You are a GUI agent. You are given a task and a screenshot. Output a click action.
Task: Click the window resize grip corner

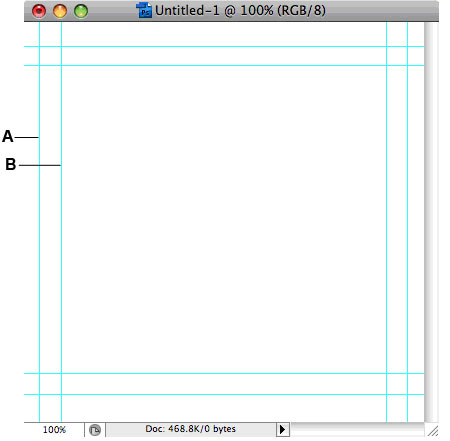click(432, 430)
